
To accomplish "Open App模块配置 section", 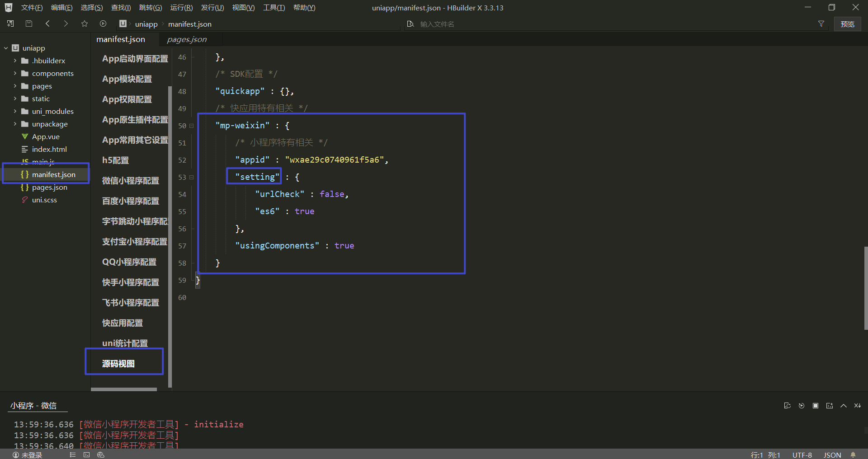I will coord(127,79).
